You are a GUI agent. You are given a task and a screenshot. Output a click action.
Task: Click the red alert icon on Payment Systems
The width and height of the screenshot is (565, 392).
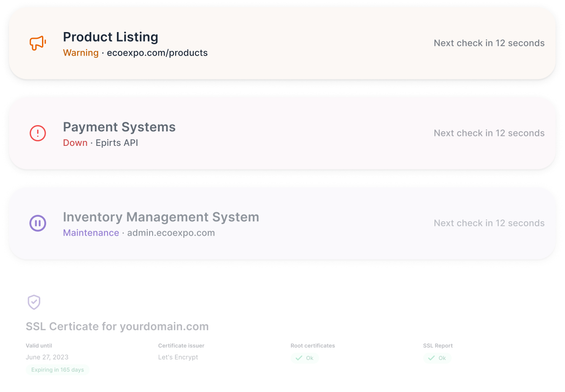pos(37,133)
